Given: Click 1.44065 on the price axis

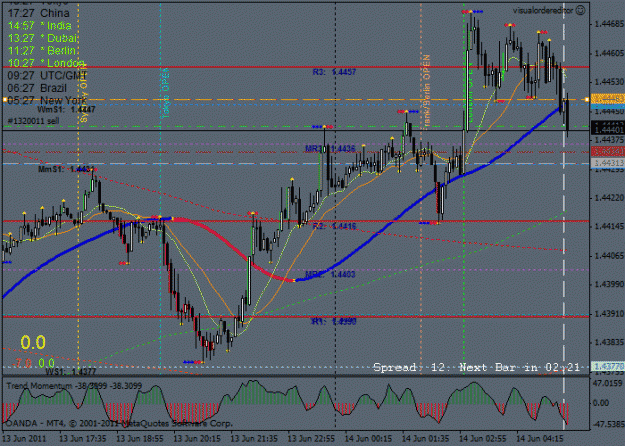Looking at the screenshot, I should [x=609, y=255].
